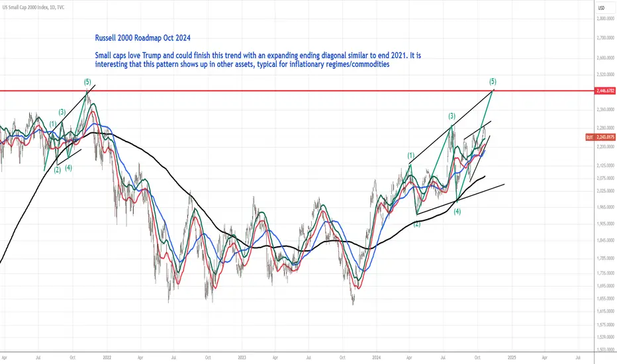The width and height of the screenshot is (617, 364).
Task: Click the red 2,446.6782 price line label
Action: 606,91
